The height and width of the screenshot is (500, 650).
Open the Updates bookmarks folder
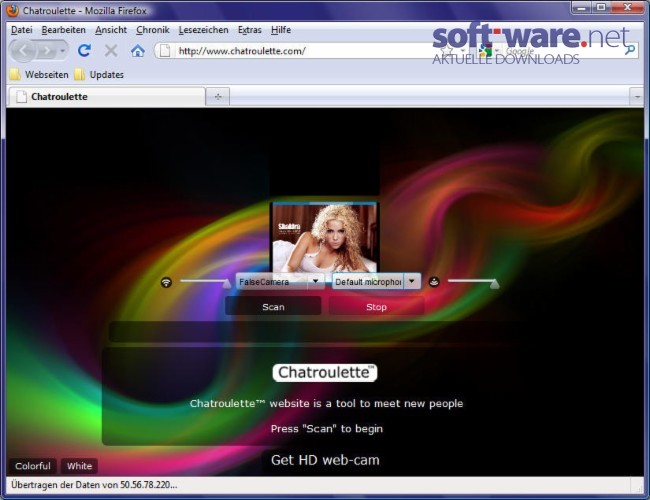click(99, 75)
